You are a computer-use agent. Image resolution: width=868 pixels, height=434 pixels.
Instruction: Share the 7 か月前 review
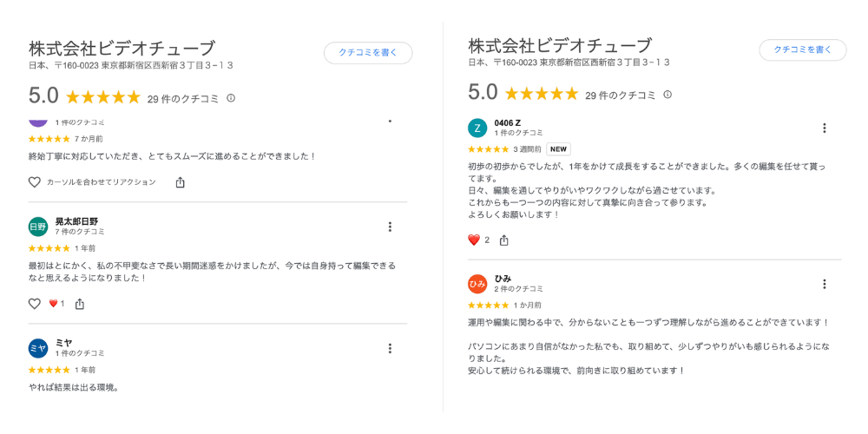[180, 182]
